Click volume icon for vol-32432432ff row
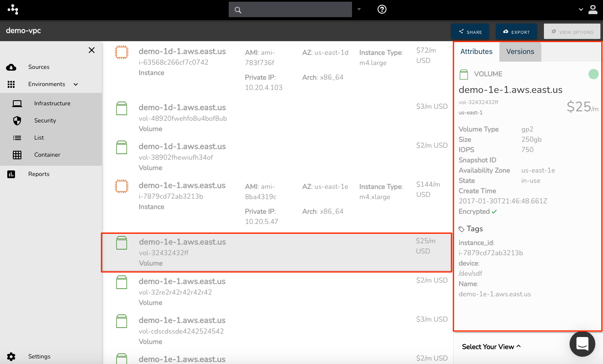This screenshot has height=364, width=603. coord(122,243)
